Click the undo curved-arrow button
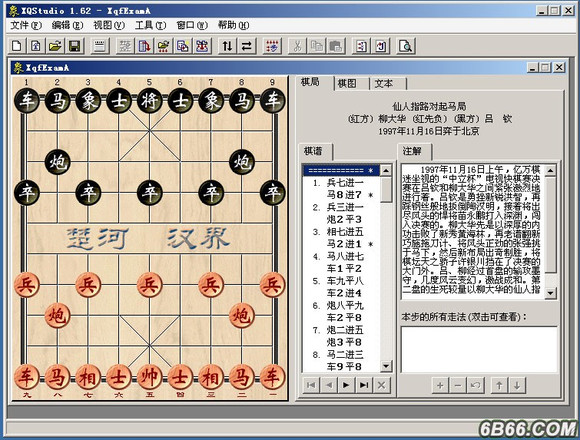580x440 pixels. point(475,385)
